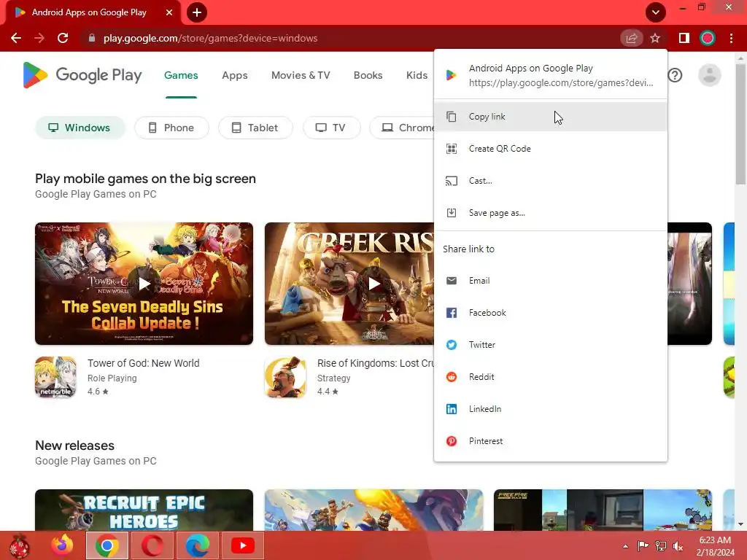Screen dimensions: 747x560
Task: Open the tab search dropdown arrow
Action: [x=656, y=12]
